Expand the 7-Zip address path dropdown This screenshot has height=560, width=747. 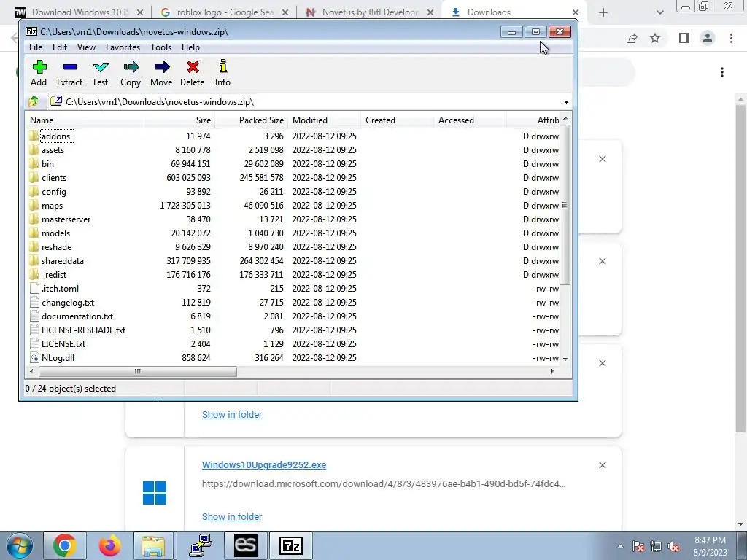pyautogui.click(x=566, y=102)
